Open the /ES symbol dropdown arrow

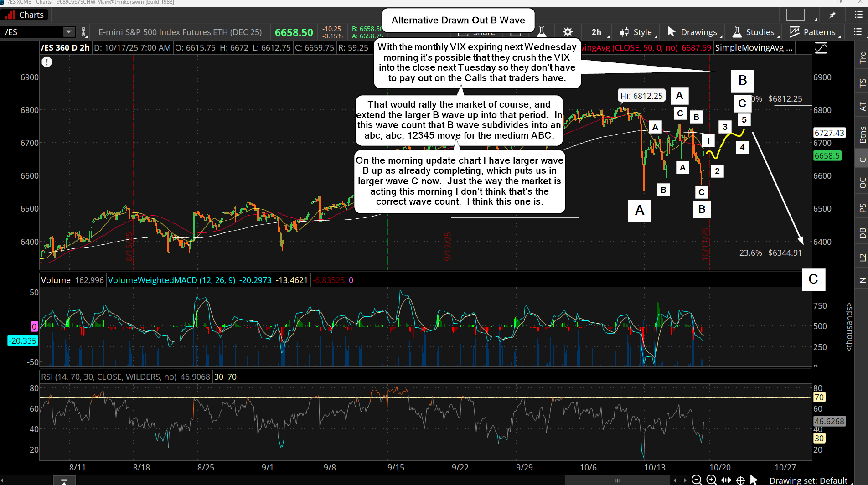(x=68, y=32)
